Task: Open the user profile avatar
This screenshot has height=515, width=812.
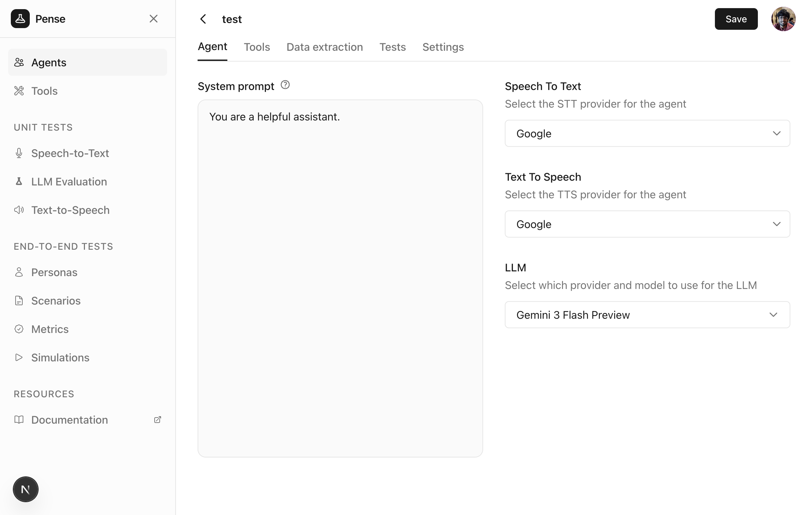Action: click(783, 19)
